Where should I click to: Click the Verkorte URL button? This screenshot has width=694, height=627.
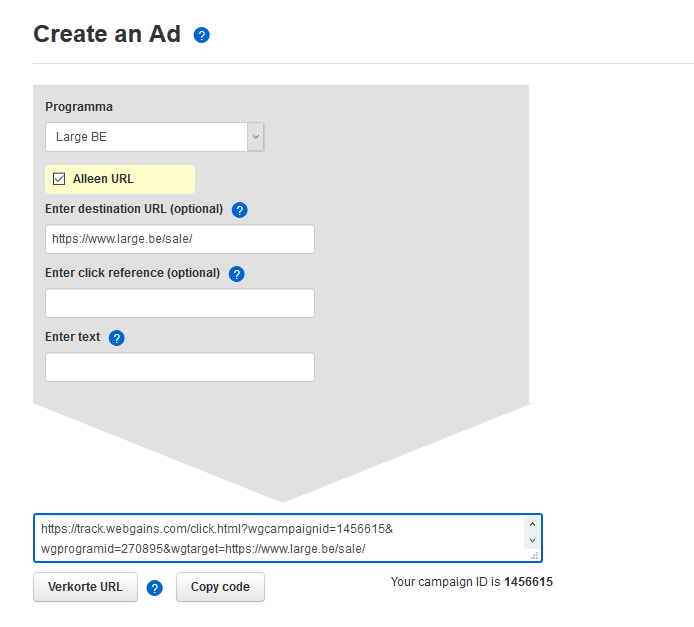coord(85,587)
